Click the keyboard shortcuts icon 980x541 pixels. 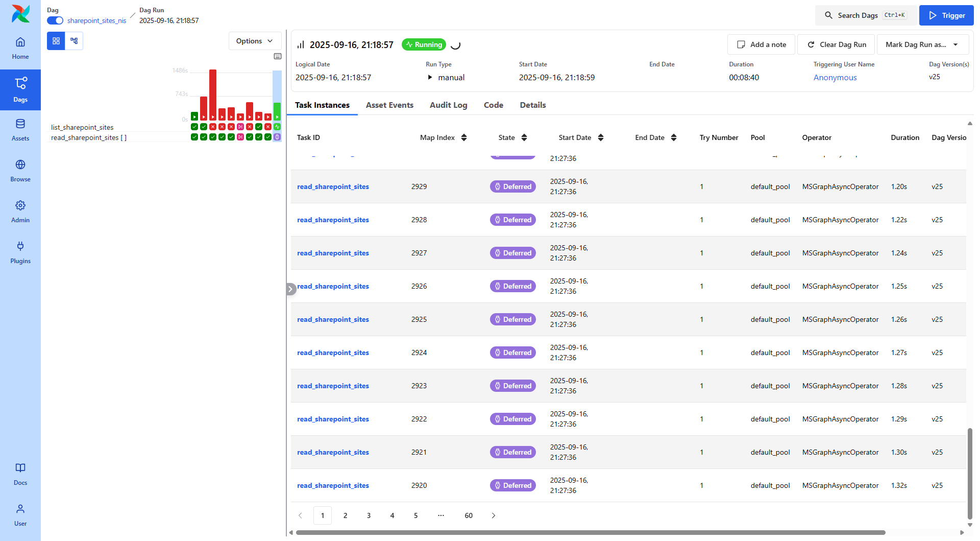click(278, 56)
